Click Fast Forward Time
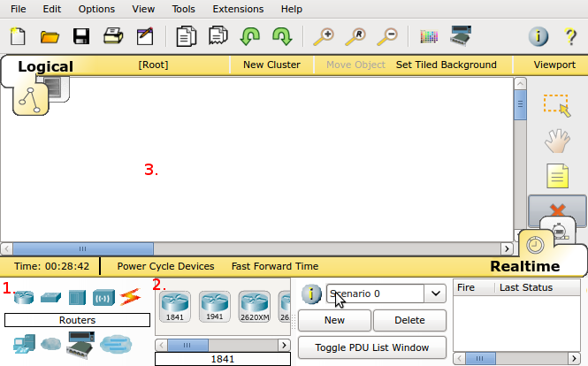The height and width of the screenshot is (366, 588). coord(275,266)
